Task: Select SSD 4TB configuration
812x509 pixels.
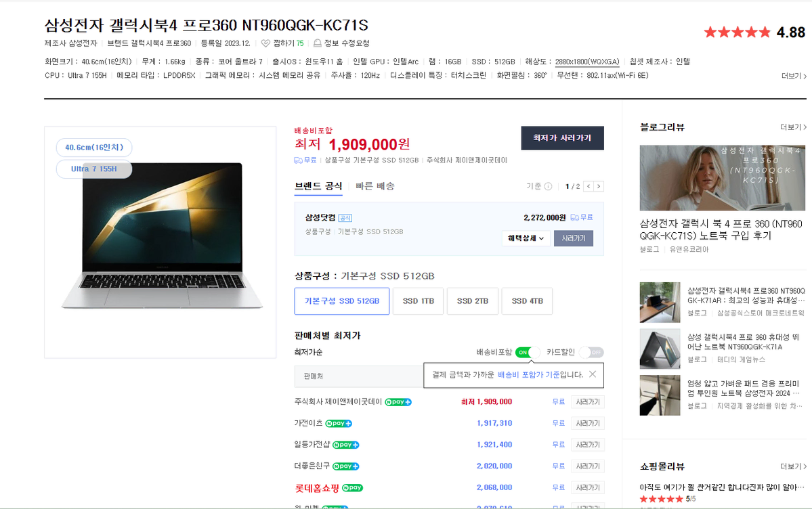Action: [527, 301]
